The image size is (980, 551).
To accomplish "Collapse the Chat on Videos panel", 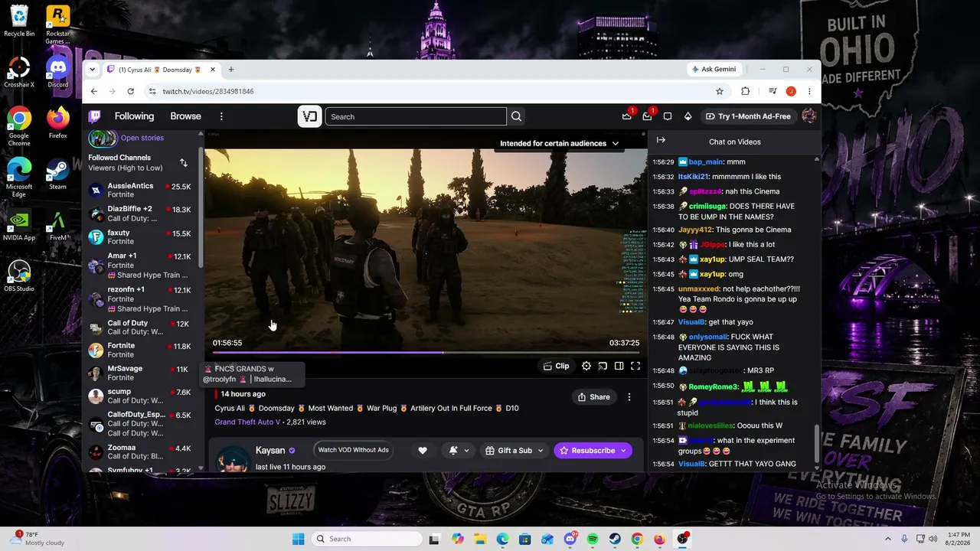I will pos(661,141).
